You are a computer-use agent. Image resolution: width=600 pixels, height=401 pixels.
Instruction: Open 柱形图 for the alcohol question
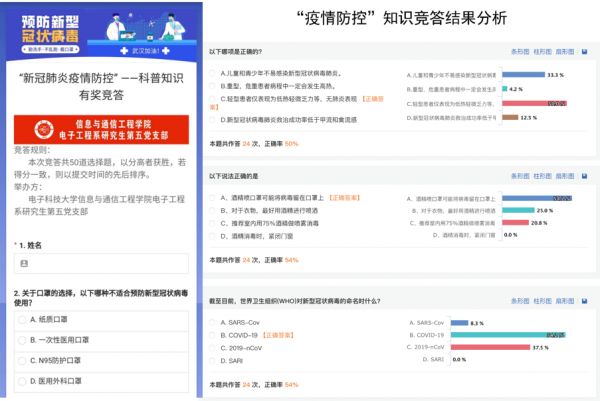[541, 175]
